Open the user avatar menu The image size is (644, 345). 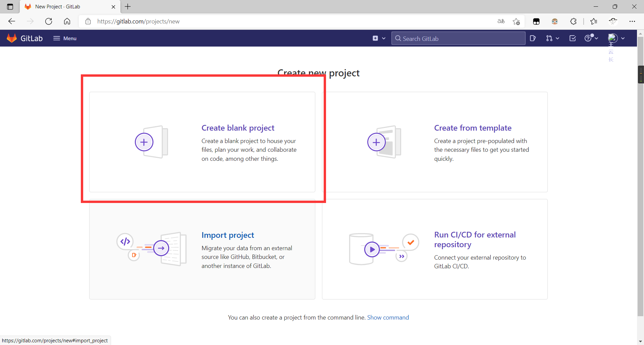click(616, 38)
